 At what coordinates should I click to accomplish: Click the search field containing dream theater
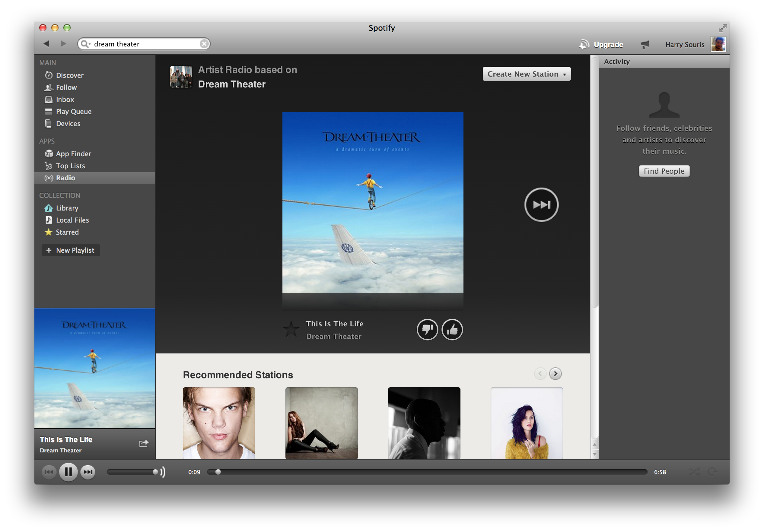click(144, 44)
